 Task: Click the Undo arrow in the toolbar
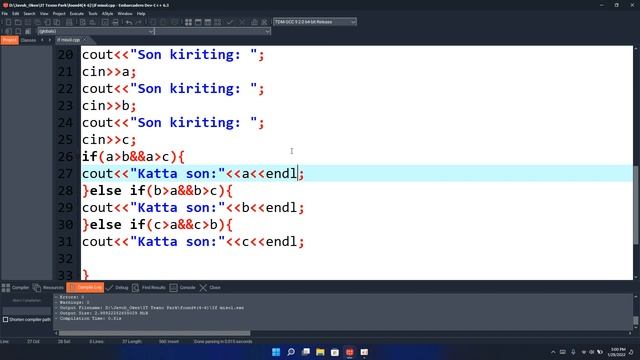[x=129, y=22]
